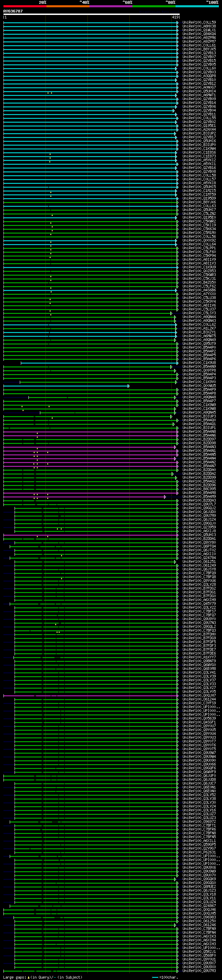Image resolution: width=222 pixels, height=980 pixels.
Task: Open hit UniRef100_B3IUP3
Action: tap(199, 416)
